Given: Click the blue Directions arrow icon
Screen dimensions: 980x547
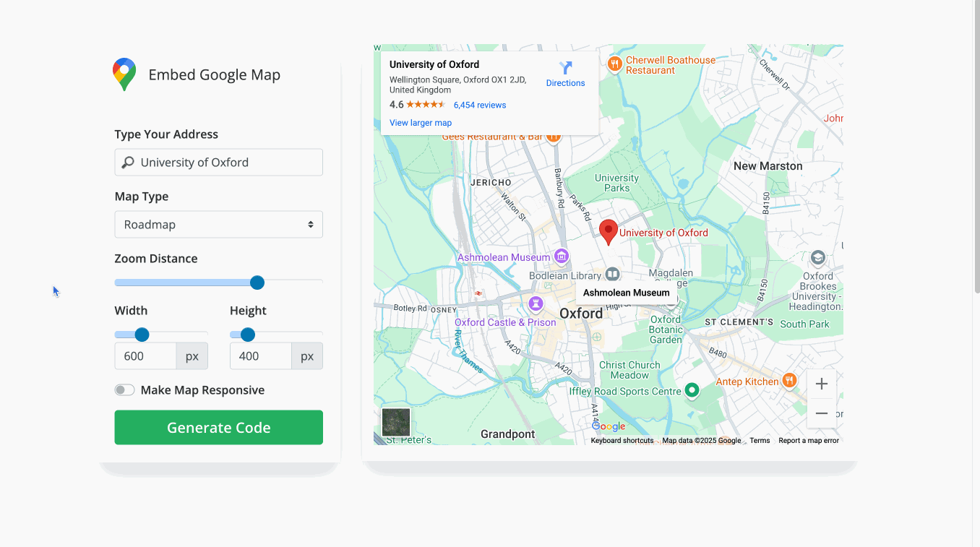Looking at the screenshot, I should click(565, 68).
